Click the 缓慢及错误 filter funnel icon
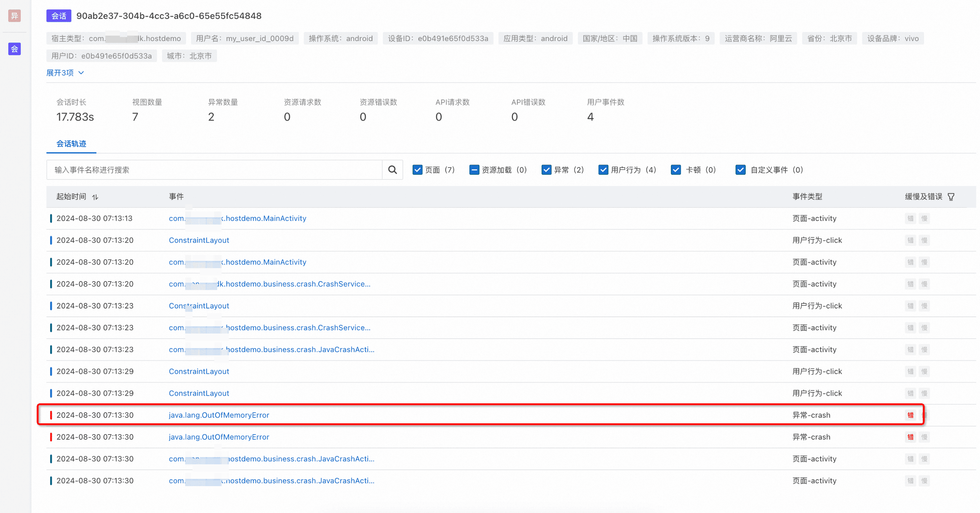 click(951, 197)
